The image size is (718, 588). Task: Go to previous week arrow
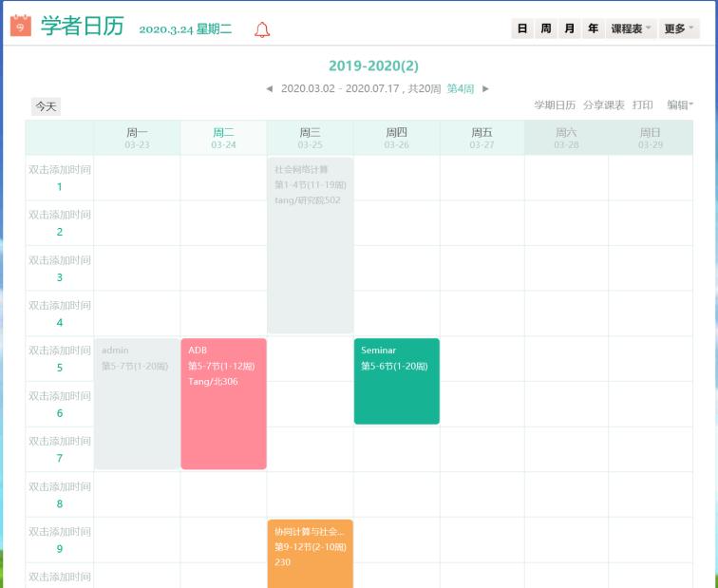pos(269,88)
